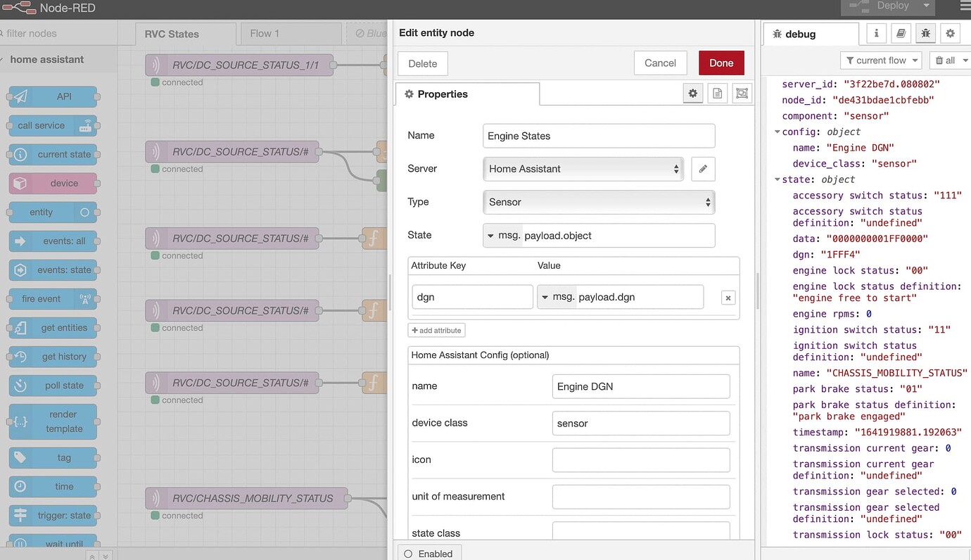971x560 pixels.
Task: Remove the dgn attribute with x icon
Action: [728, 298]
